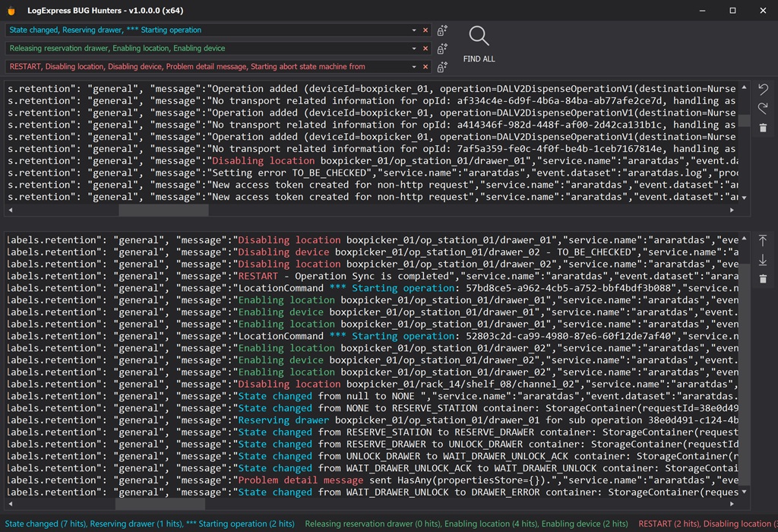This screenshot has width=778, height=532.
Task: Click the lower results pane scroll-down arrow
Action: coord(744,492)
